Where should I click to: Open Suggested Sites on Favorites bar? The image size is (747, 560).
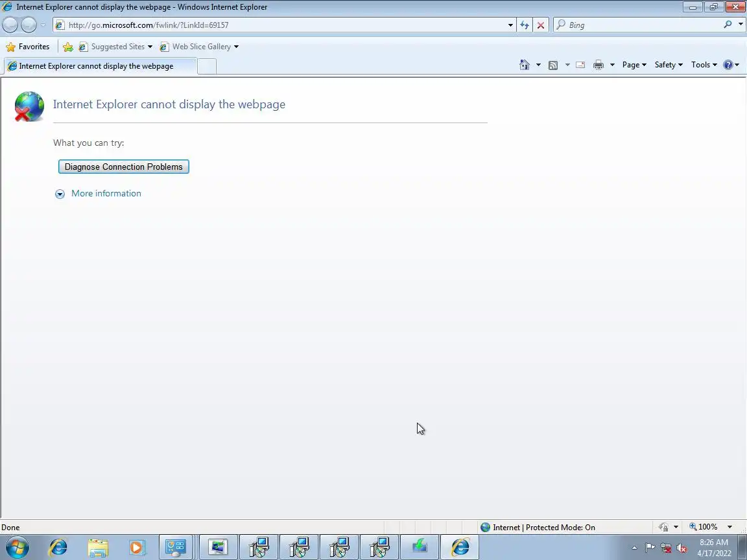pyautogui.click(x=116, y=47)
